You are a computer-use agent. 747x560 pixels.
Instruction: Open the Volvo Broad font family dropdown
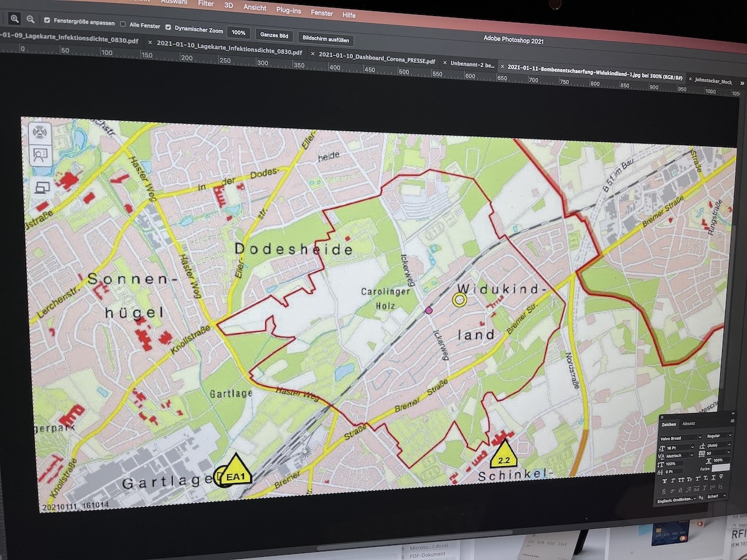pos(679,437)
